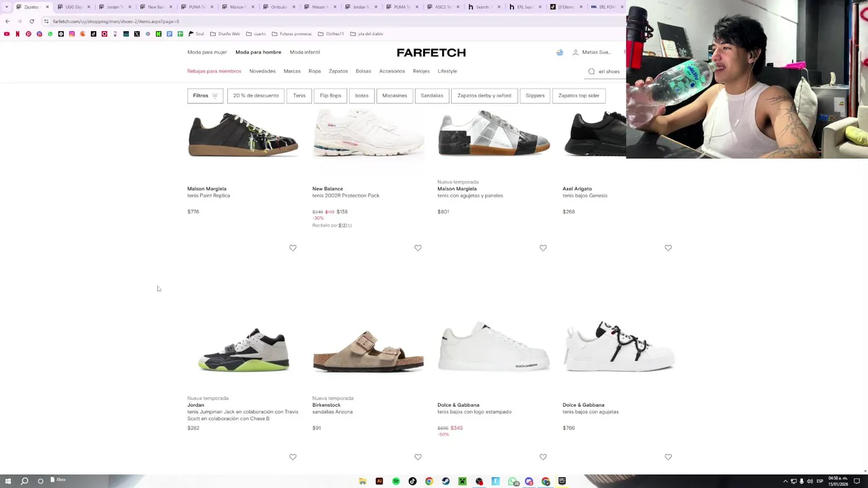Open the tab search chevron at top-left
The image size is (868, 488).
[x=7, y=7]
